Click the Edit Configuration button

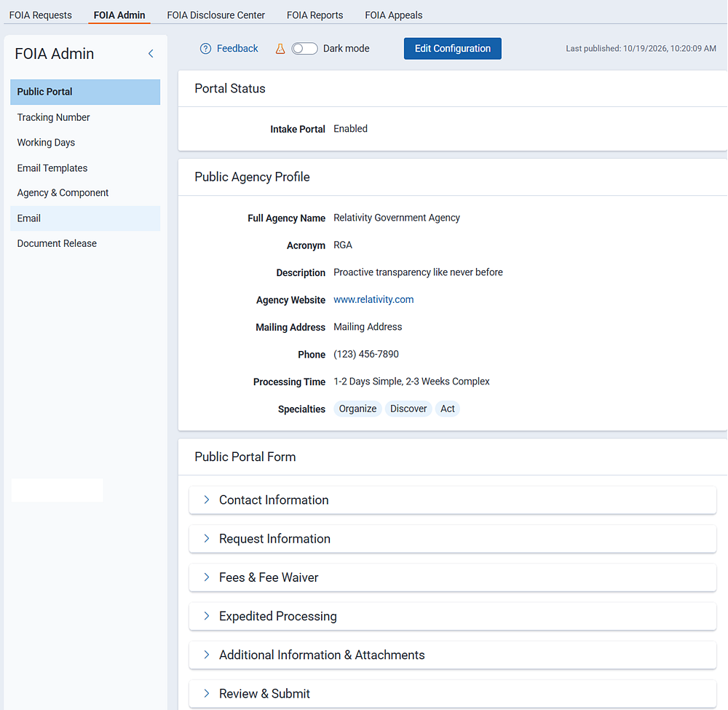point(453,49)
